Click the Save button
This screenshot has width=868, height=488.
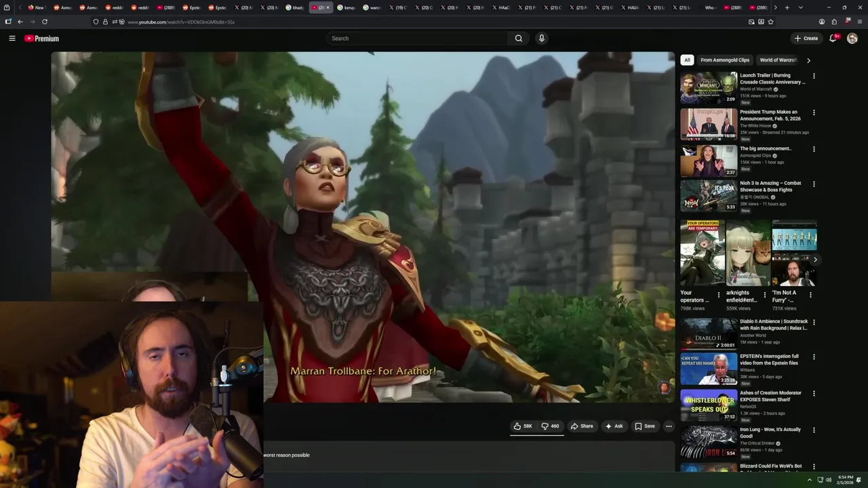pyautogui.click(x=645, y=426)
